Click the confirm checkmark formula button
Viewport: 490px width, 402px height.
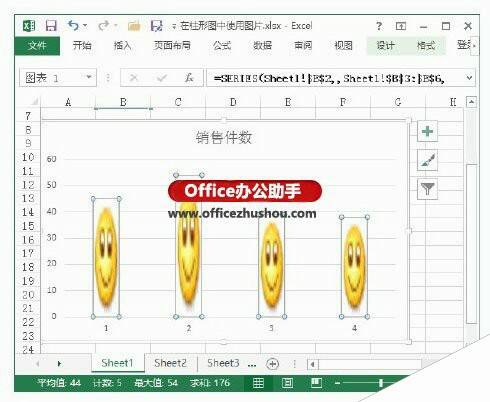pyautogui.click(x=162, y=78)
